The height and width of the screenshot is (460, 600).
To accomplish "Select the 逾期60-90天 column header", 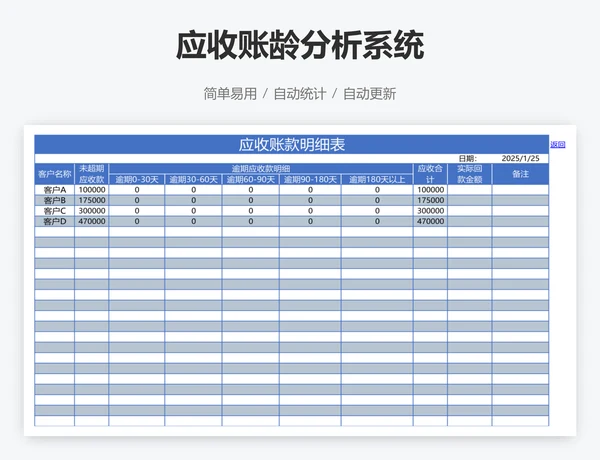I will click(251, 179).
